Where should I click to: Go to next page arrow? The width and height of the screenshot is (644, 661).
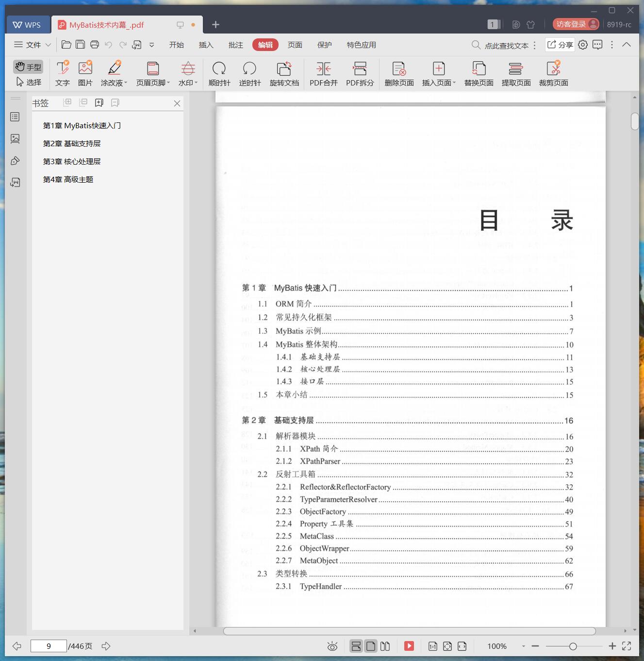point(106,646)
